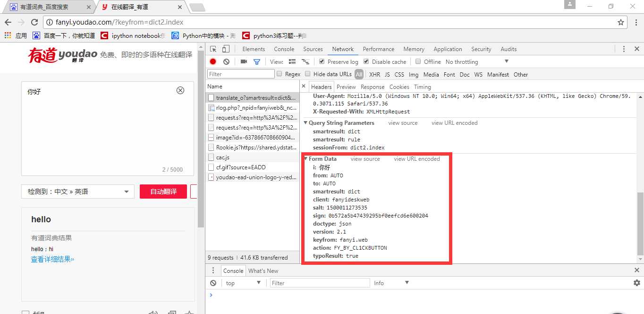Click Form Data 'view URL encoded' link
644x314 pixels.
417,159
